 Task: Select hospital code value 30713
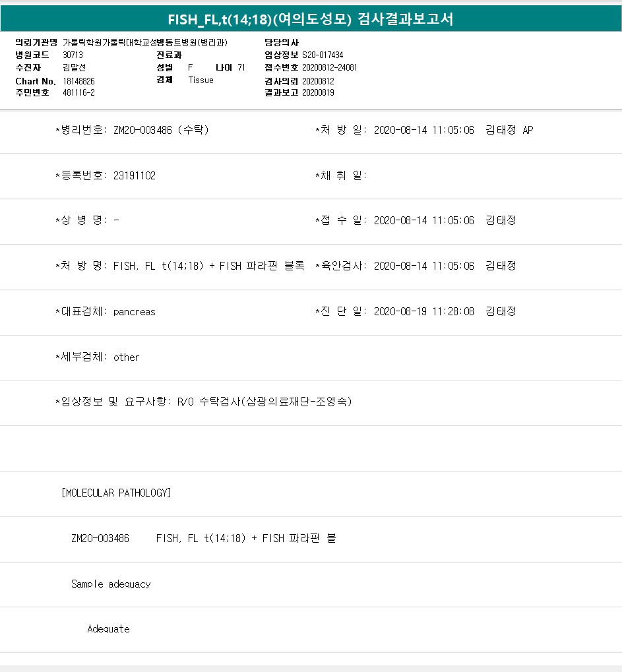tap(73, 55)
